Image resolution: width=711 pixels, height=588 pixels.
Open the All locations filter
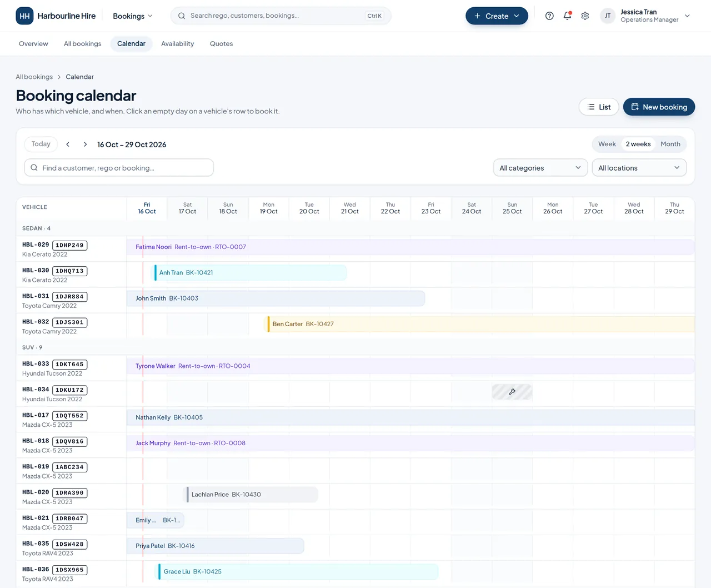[639, 168]
